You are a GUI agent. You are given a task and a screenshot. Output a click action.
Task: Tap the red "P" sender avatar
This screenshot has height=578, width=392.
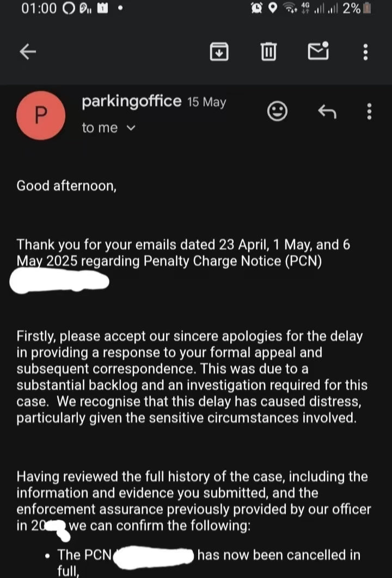(41, 115)
